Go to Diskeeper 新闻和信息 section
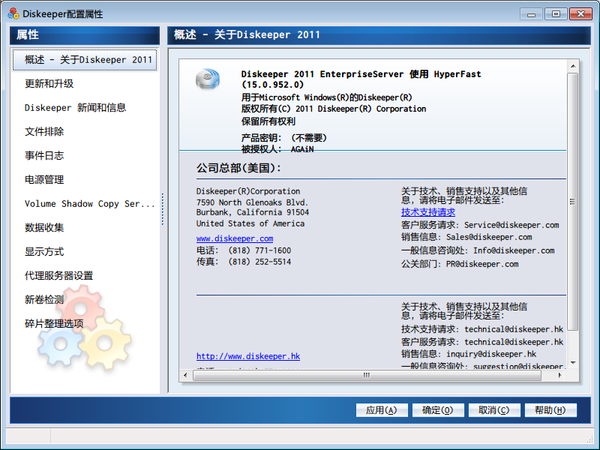Viewport: 600px width, 450px height. pyautogui.click(x=75, y=108)
